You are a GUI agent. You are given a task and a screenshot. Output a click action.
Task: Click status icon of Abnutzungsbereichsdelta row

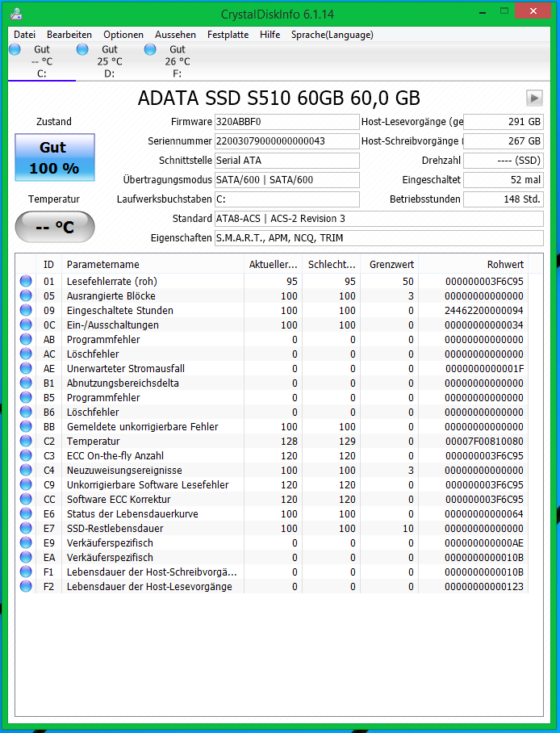(x=26, y=383)
